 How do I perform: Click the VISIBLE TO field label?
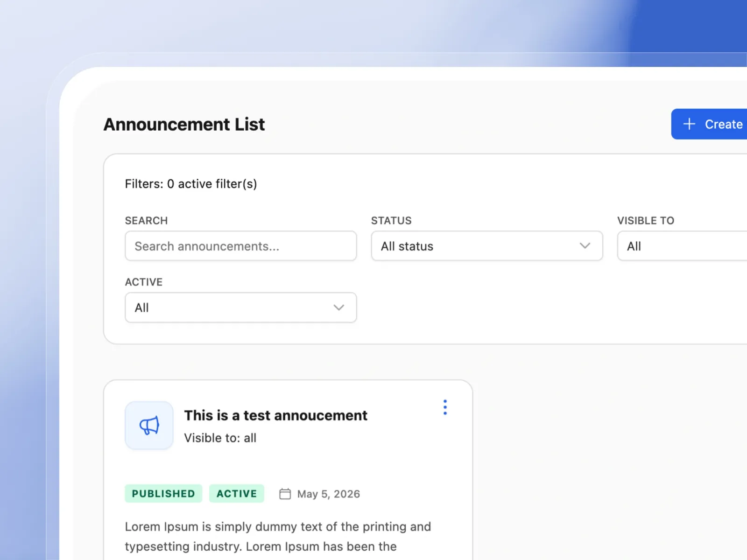(646, 221)
